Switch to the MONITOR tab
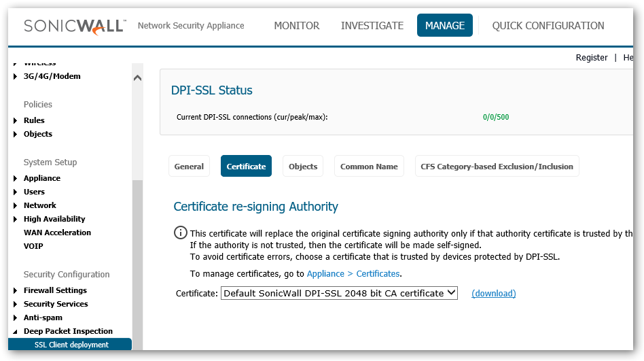 (296, 26)
